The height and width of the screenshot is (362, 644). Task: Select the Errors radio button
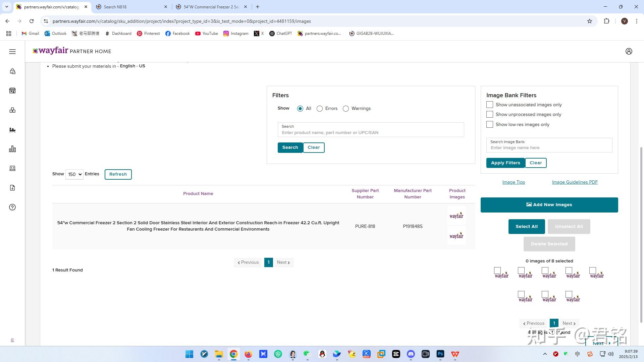click(x=320, y=109)
